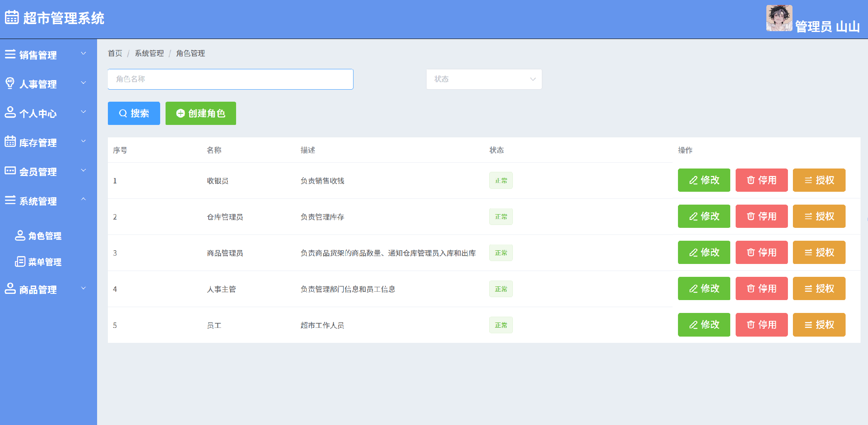Open the 菜单管理 menu item
Screen dimensions: 868x425
click(45, 262)
